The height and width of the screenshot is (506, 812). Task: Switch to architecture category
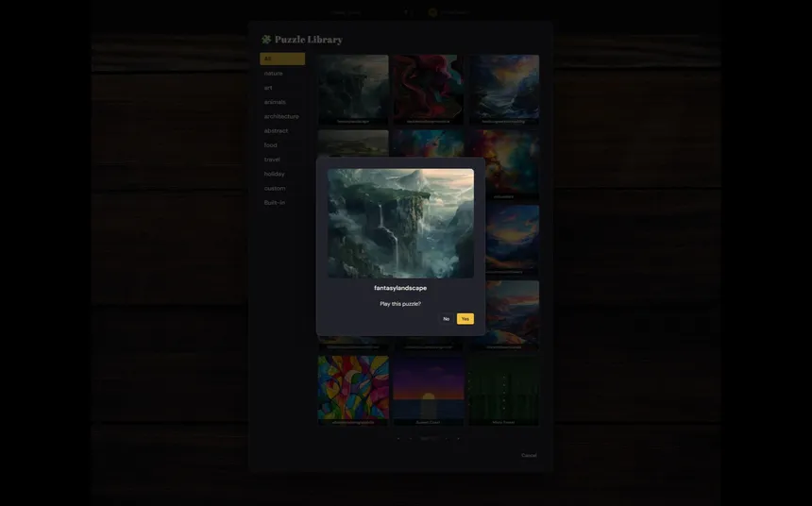tap(282, 116)
